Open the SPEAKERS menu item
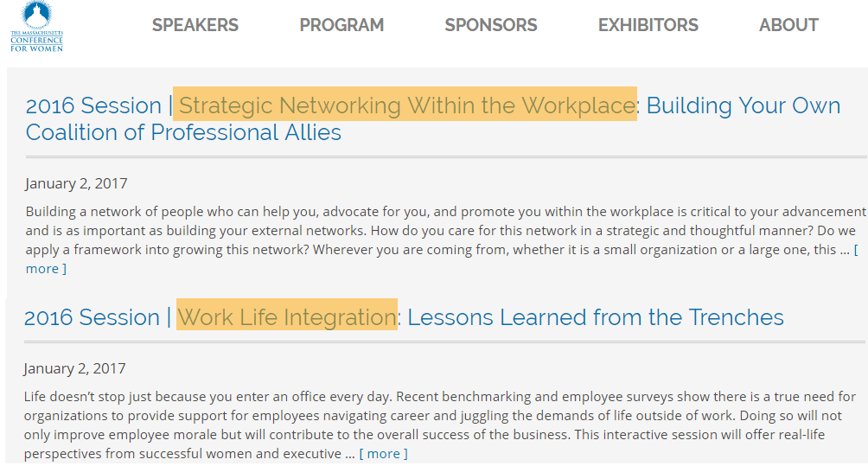 pos(195,25)
